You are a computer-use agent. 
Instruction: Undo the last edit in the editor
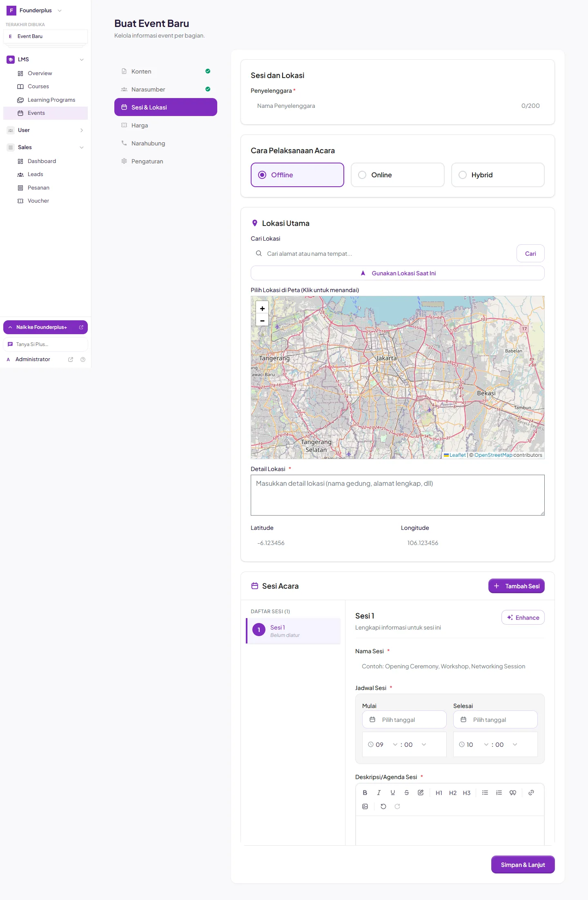(383, 806)
